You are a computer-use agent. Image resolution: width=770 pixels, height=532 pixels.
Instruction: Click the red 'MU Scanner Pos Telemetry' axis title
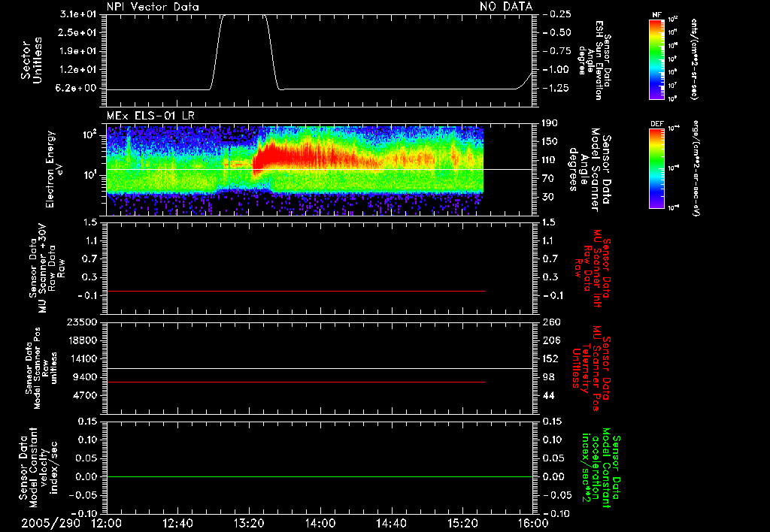tap(591, 368)
